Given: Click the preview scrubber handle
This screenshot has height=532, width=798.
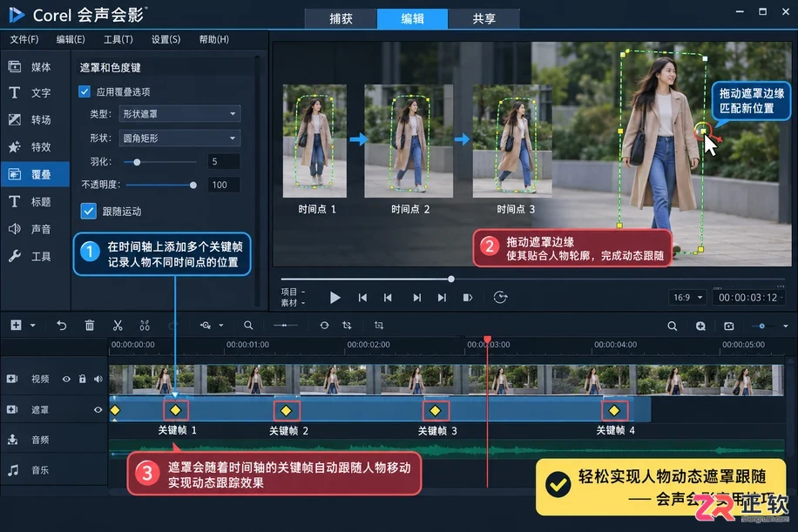Looking at the screenshot, I should 451,279.
